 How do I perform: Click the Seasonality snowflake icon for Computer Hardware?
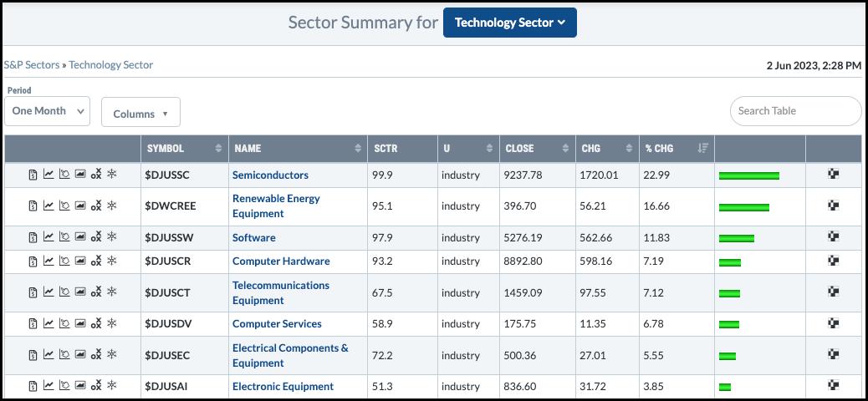pyautogui.click(x=111, y=261)
